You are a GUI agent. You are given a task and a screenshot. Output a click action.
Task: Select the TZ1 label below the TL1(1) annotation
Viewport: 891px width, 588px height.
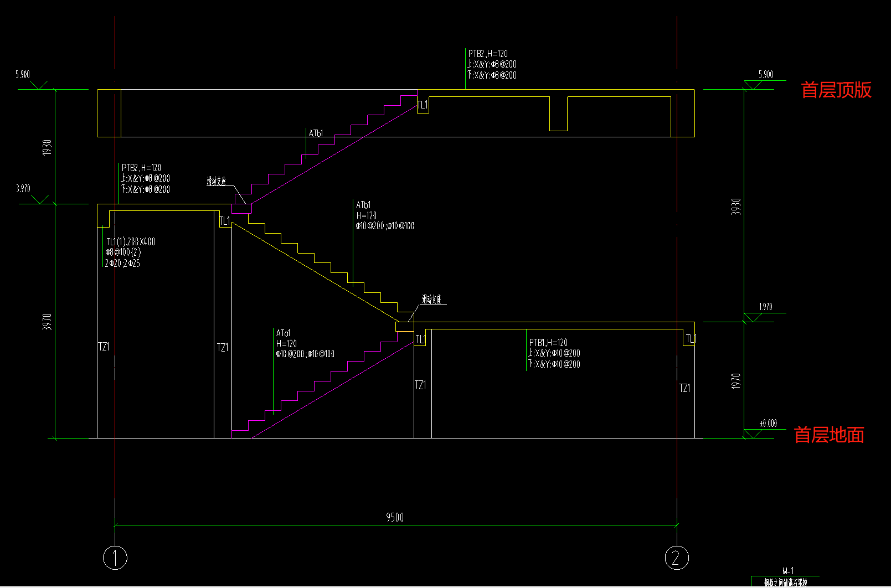tap(104, 347)
